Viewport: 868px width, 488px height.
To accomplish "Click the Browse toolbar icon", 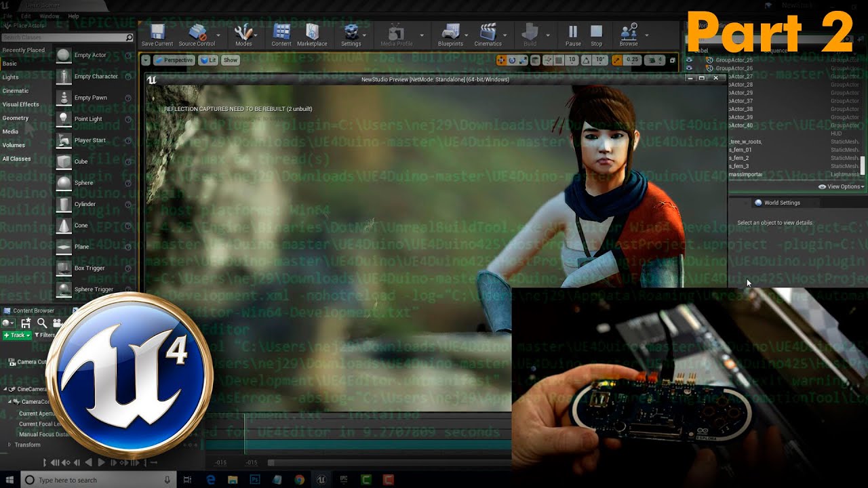I will (629, 35).
